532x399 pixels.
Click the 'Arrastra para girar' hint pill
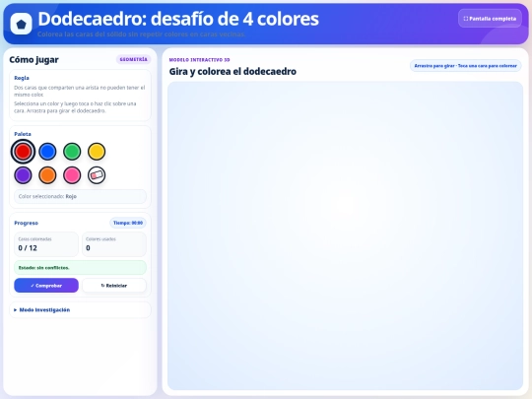pos(465,66)
